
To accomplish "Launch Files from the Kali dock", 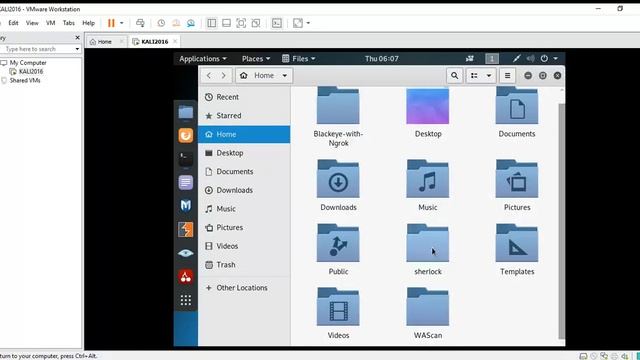I will (x=186, y=112).
